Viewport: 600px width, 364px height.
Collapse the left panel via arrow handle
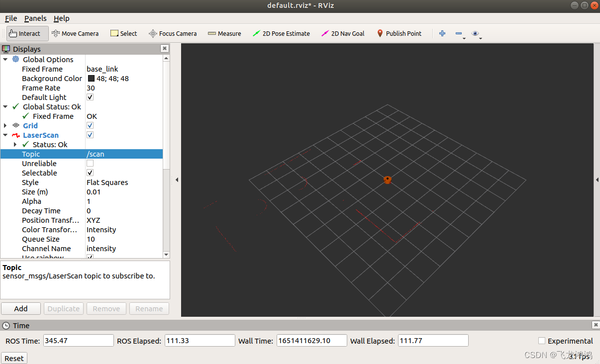(177, 180)
